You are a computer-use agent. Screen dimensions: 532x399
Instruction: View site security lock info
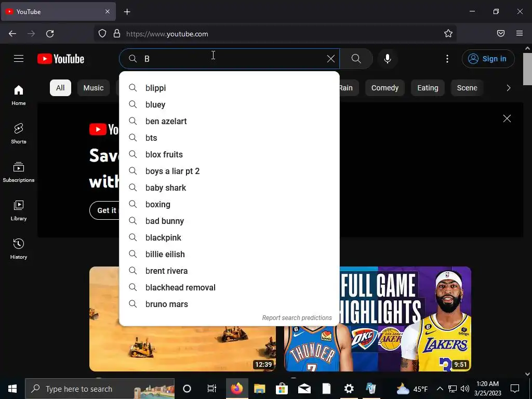[117, 34]
